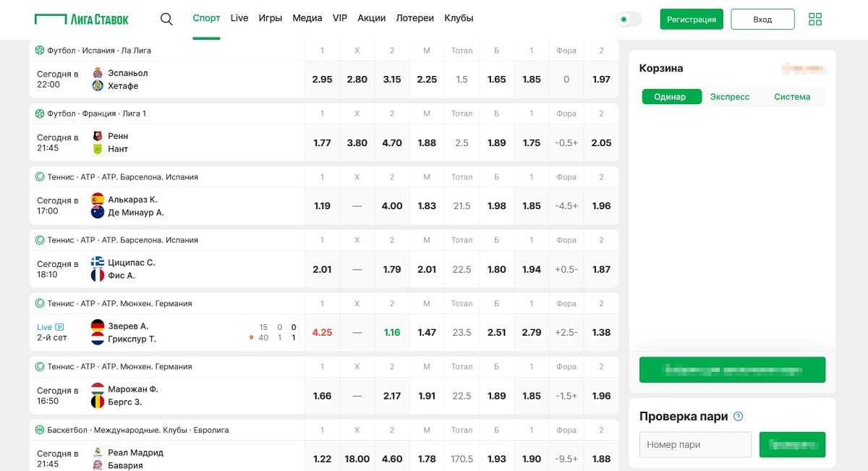
Task: Pick Getafe win odds 3.15
Action: pyautogui.click(x=392, y=80)
